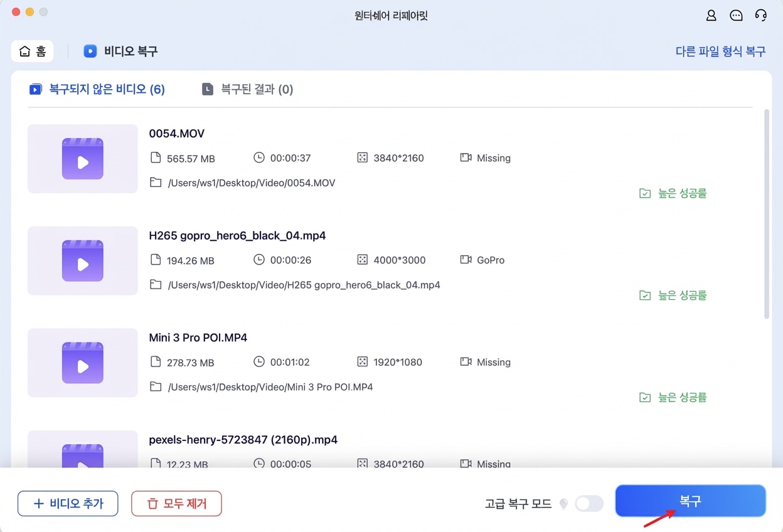Image resolution: width=783 pixels, height=532 pixels.
Task: Open the user account icon
Action: tap(711, 15)
